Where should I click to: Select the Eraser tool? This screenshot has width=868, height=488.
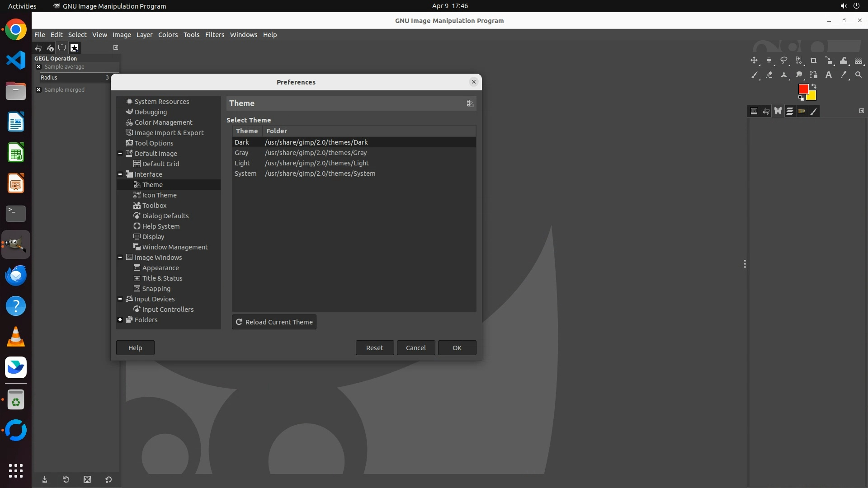click(769, 75)
